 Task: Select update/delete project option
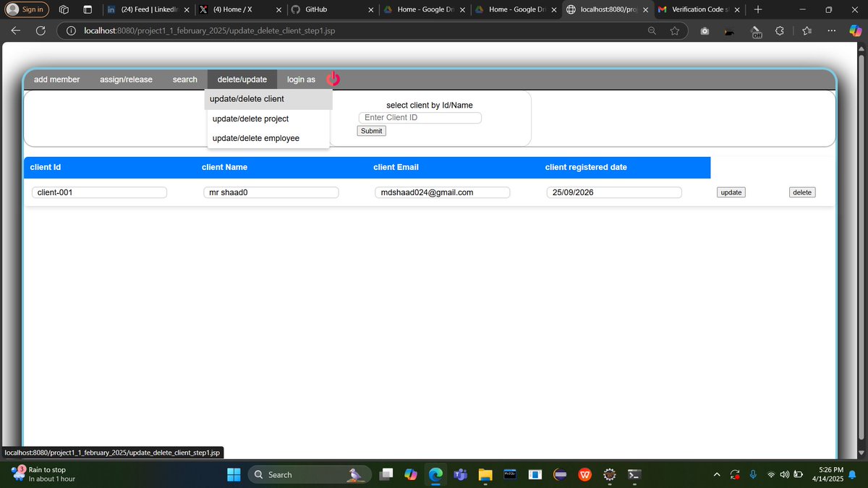268,119
